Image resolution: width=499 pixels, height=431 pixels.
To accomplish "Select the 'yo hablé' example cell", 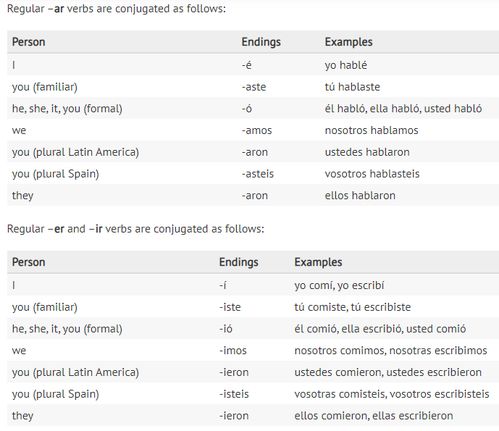I will tap(346, 65).
